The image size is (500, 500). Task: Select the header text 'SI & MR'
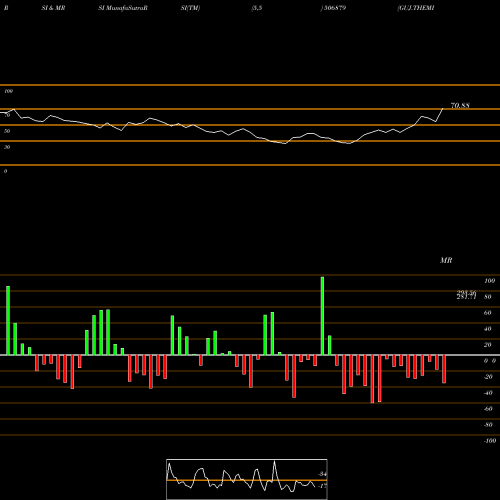tap(53, 8)
